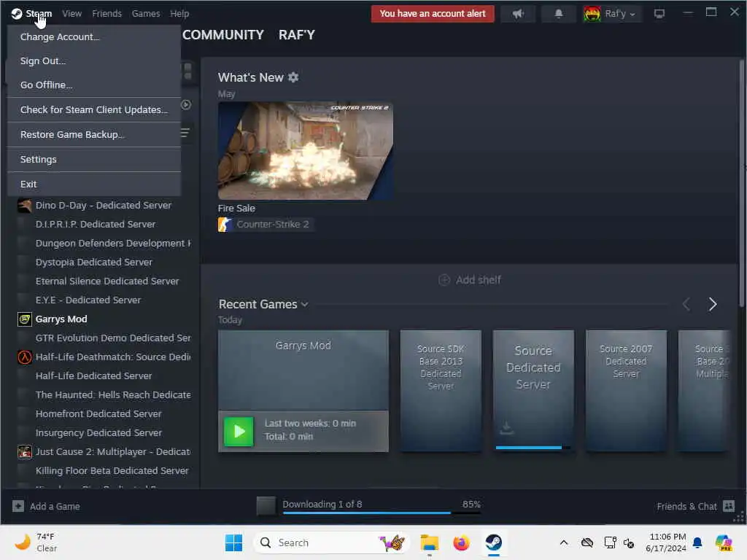Play Garrys Mod with green button
The height and width of the screenshot is (560, 747).
click(x=239, y=432)
